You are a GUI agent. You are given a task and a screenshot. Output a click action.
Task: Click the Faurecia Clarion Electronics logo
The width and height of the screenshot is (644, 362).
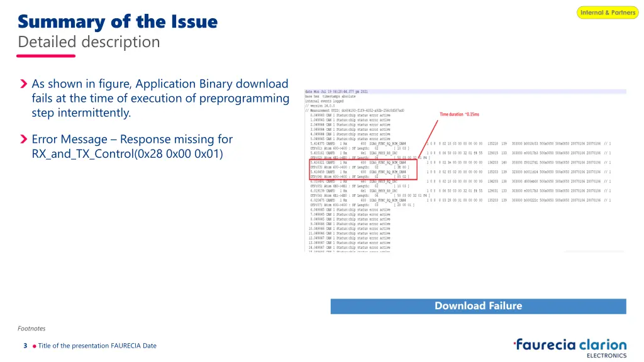click(570, 348)
